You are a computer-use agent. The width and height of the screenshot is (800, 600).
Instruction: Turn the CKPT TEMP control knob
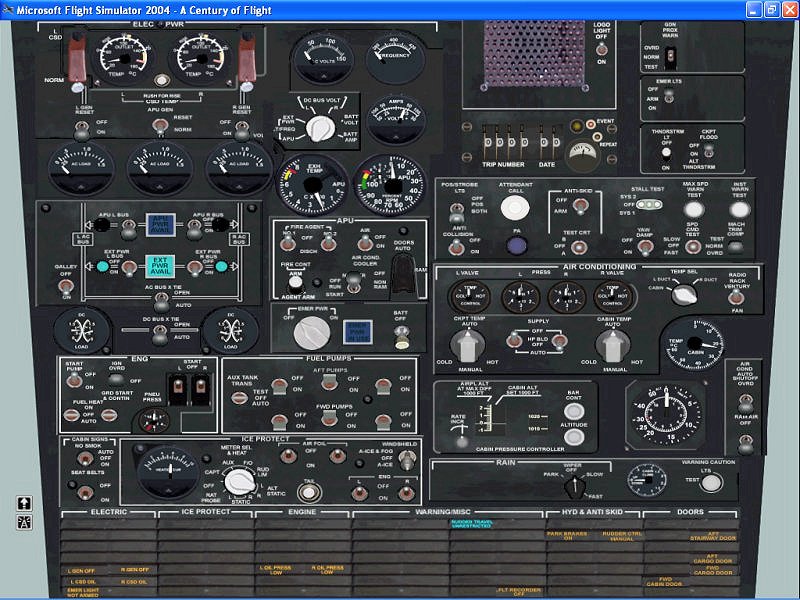pyautogui.click(x=467, y=345)
